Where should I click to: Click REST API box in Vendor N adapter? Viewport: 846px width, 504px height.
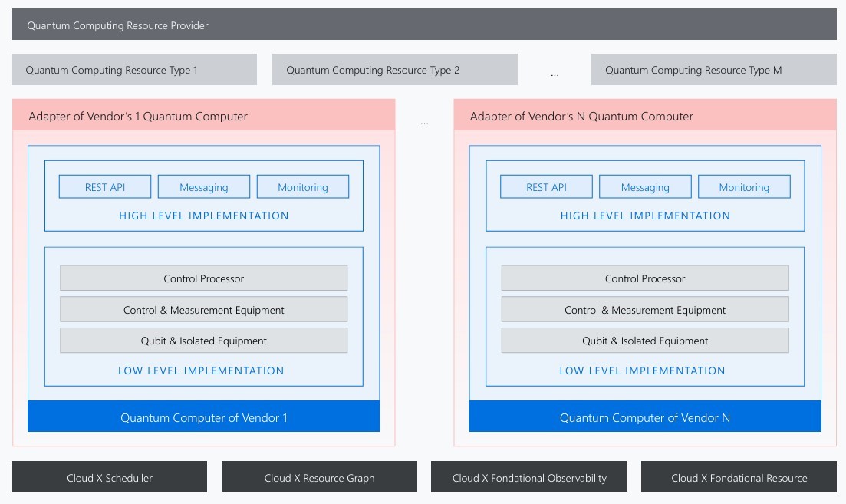pyautogui.click(x=546, y=187)
